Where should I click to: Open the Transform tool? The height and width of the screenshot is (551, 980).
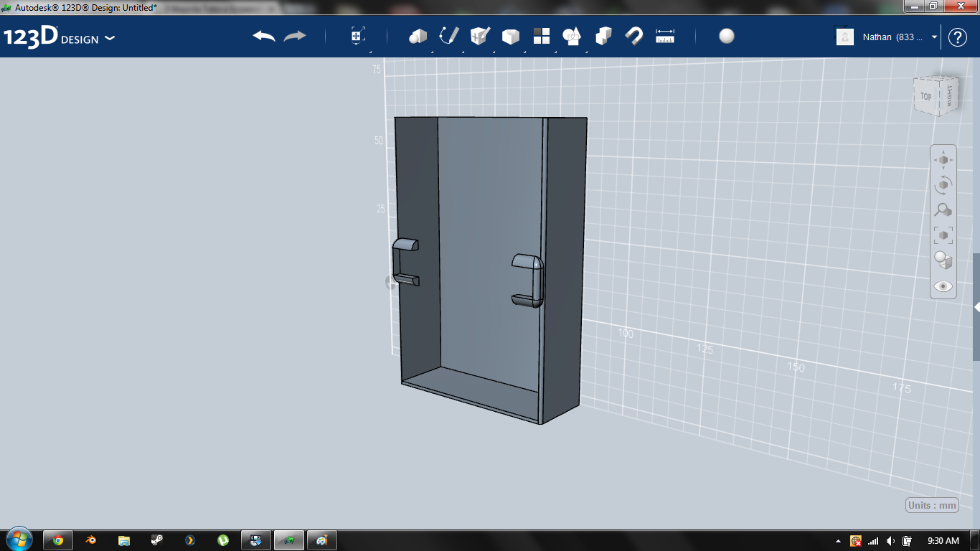[358, 37]
